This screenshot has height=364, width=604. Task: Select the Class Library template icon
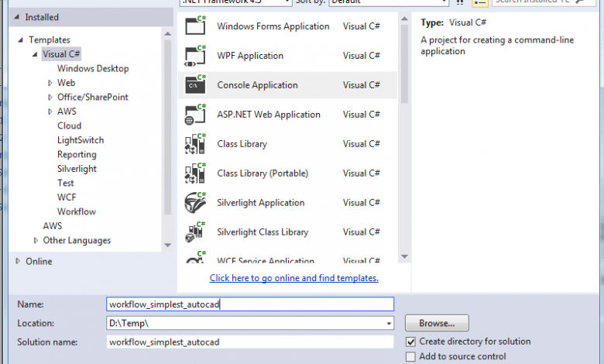(x=195, y=144)
